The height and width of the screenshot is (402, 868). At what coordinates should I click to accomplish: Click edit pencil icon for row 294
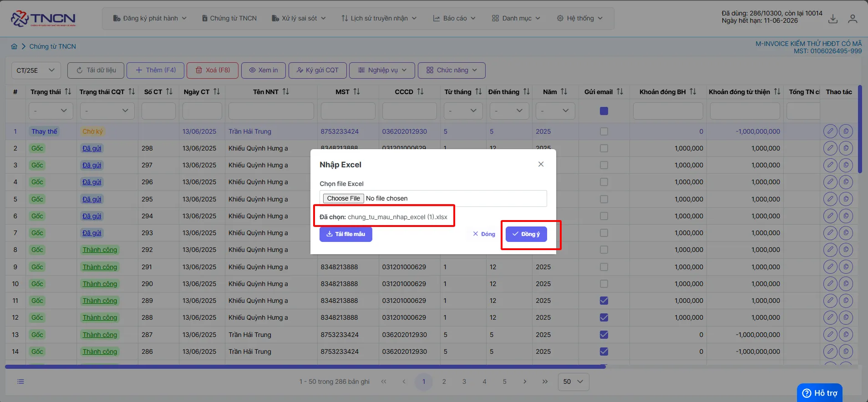[830, 216]
